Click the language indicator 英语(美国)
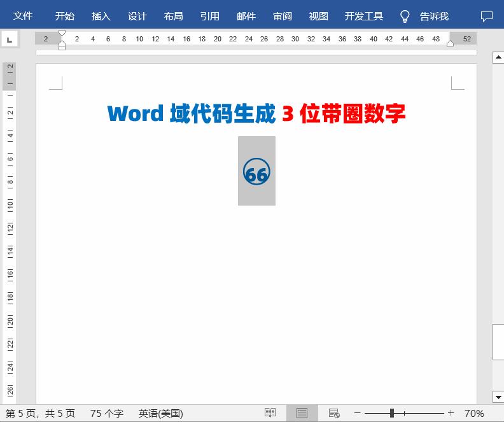 (x=161, y=413)
